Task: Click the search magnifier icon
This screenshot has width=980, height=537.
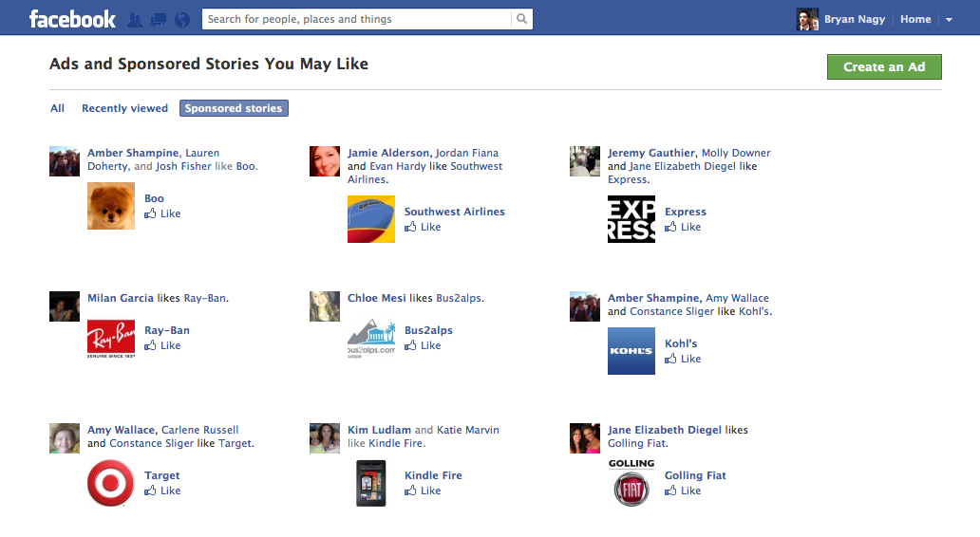Action: 521,19
